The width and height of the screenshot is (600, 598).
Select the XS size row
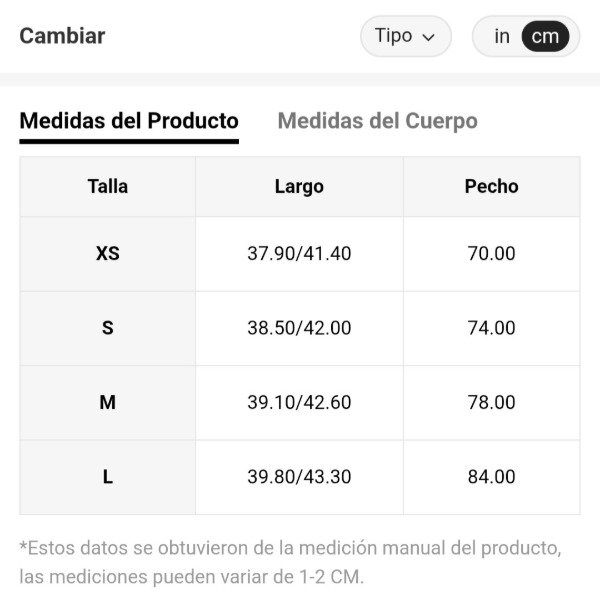[108, 253]
